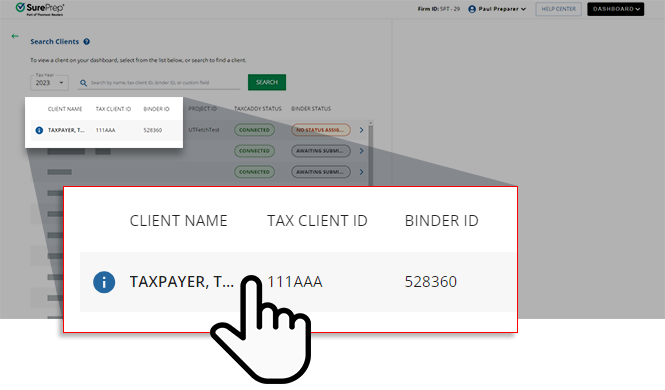The image size is (665, 390).
Task: Expand the DASHBOARD dropdown button
Action: click(x=615, y=9)
